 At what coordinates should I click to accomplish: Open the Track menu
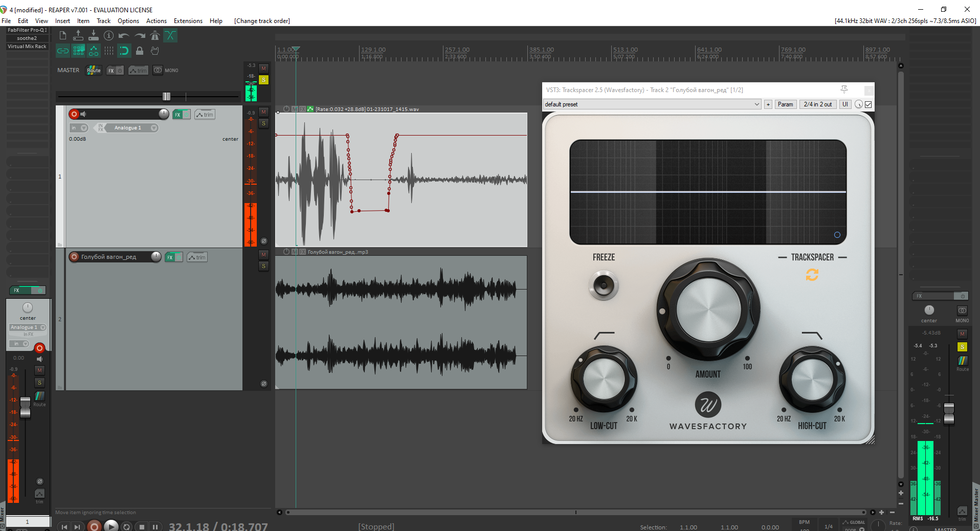pos(103,21)
